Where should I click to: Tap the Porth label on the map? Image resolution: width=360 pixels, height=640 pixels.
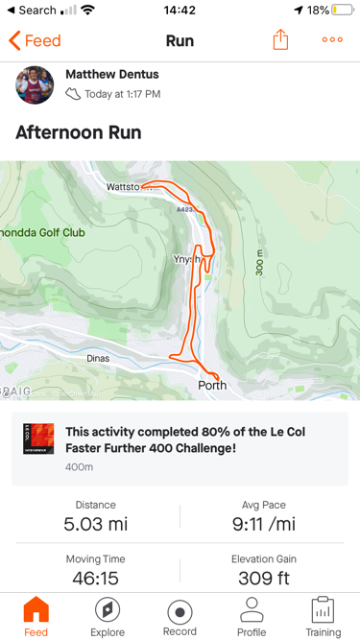click(x=212, y=385)
